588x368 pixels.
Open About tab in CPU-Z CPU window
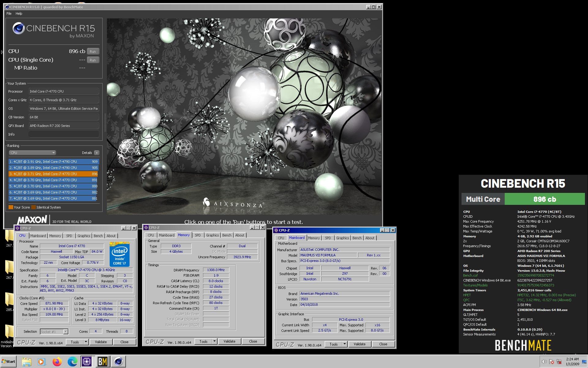[x=111, y=236]
